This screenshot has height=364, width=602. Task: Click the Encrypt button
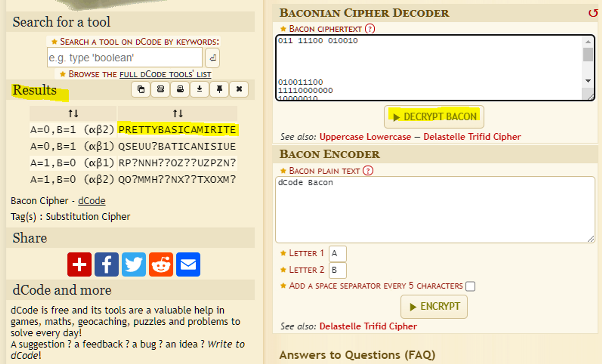(x=434, y=307)
